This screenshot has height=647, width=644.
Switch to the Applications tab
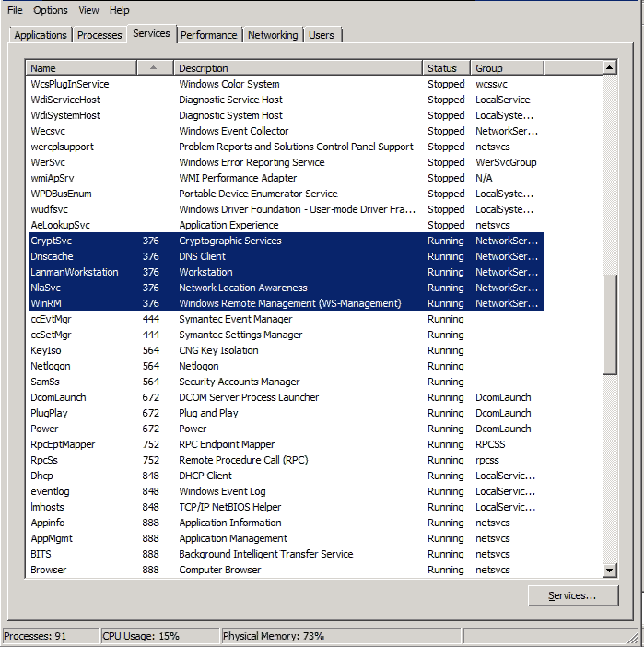(x=41, y=35)
